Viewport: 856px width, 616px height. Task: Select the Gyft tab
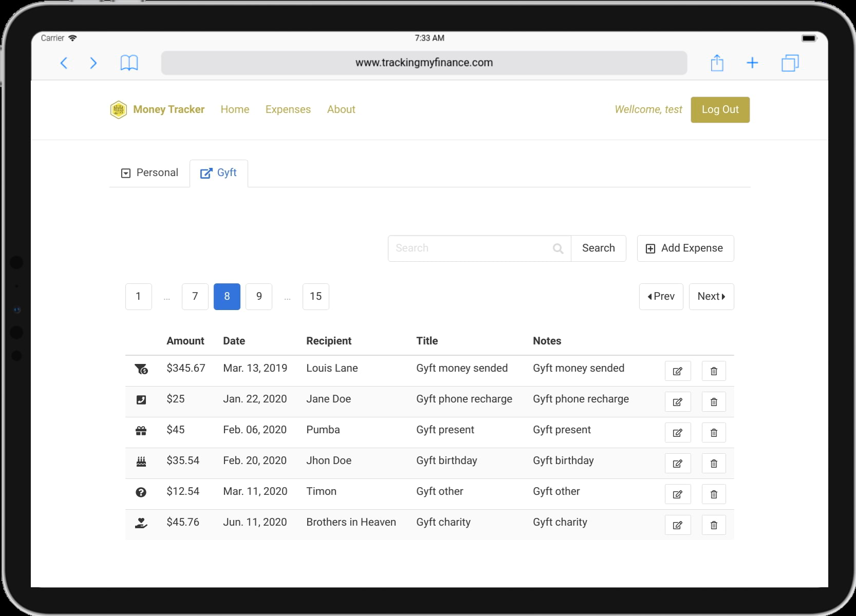click(x=219, y=173)
